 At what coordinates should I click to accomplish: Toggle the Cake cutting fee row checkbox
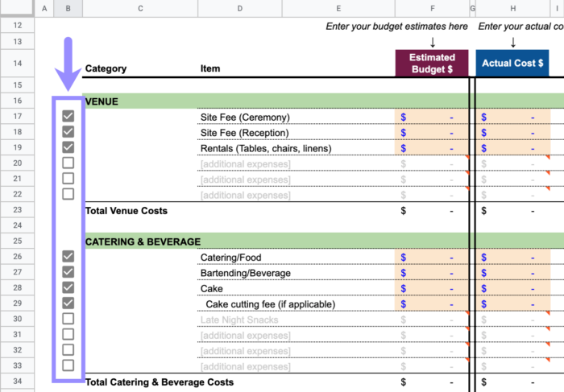(68, 303)
